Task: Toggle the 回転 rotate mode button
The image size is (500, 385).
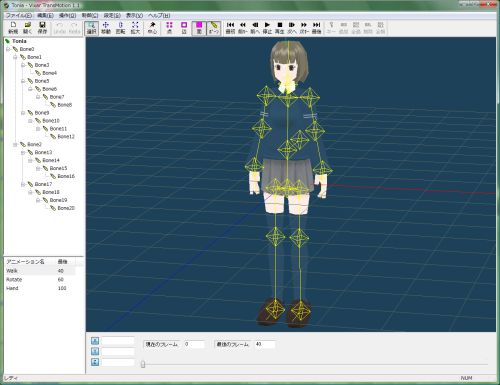Action: [x=120, y=28]
